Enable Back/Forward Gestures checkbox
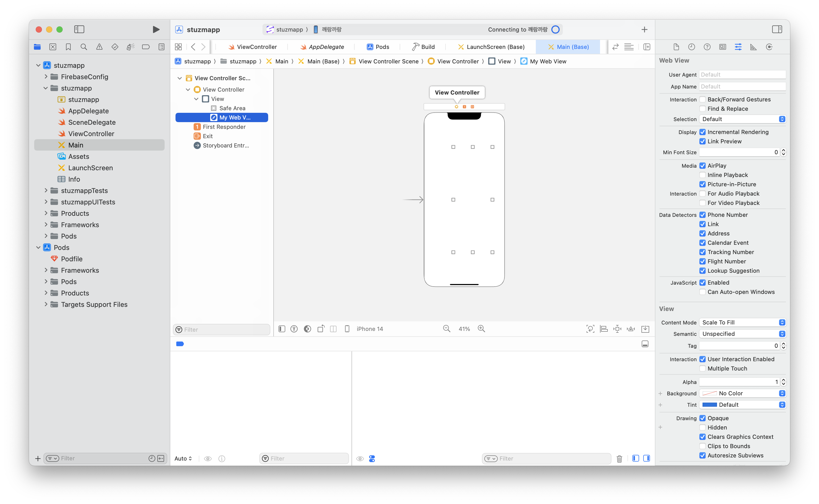This screenshot has width=819, height=504. coord(702,99)
